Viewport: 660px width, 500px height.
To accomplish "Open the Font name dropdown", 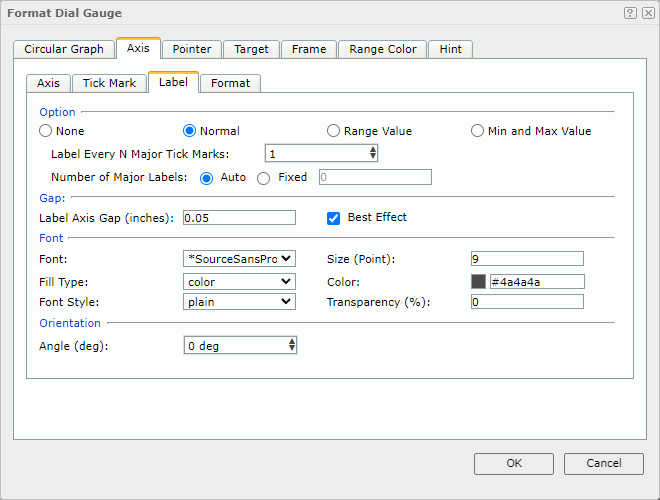I will click(240, 258).
